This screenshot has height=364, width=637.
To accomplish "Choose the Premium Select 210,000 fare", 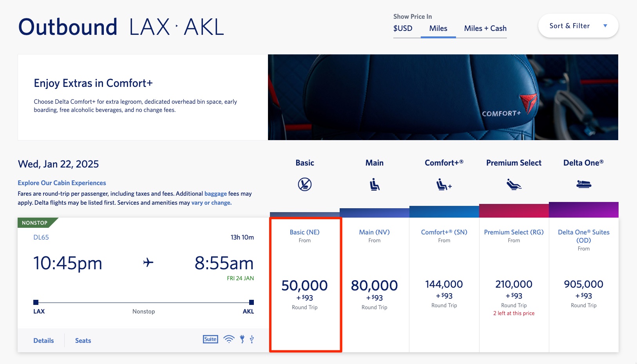I will pos(514,285).
